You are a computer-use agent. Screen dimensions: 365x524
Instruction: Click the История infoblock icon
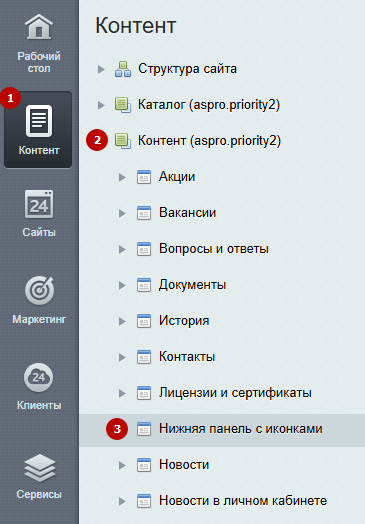coord(144,321)
